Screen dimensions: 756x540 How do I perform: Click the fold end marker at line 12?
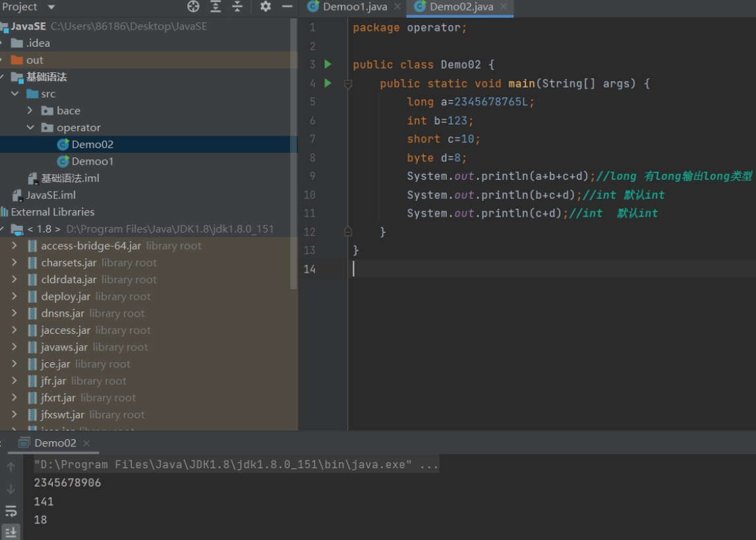[347, 232]
